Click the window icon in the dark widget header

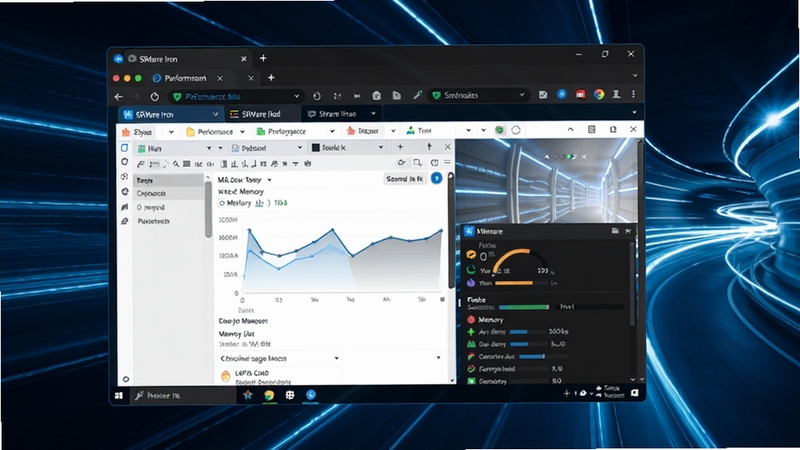(x=615, y=231)
